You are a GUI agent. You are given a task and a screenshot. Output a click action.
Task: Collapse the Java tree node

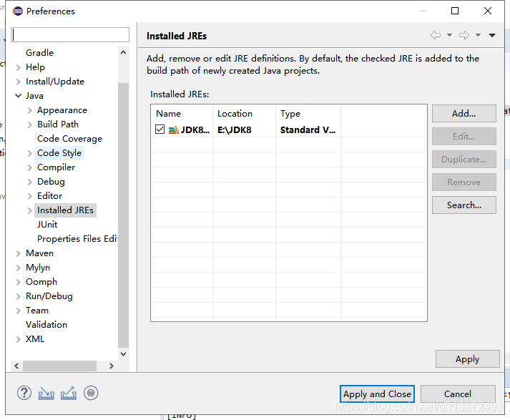[x=18, y=96]
